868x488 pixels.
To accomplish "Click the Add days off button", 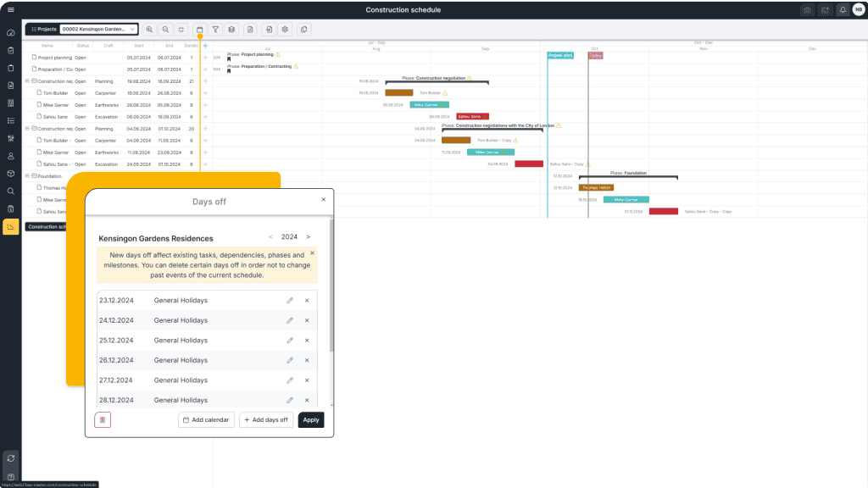I will click(x=265, y=419).
